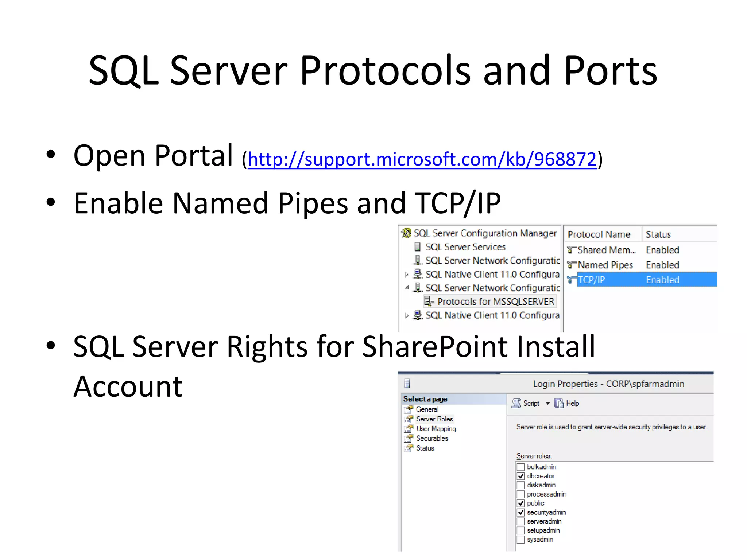Open the Script dropdown arrow
The height and width of the screenshot is (560, 747).
coord(547,403)
